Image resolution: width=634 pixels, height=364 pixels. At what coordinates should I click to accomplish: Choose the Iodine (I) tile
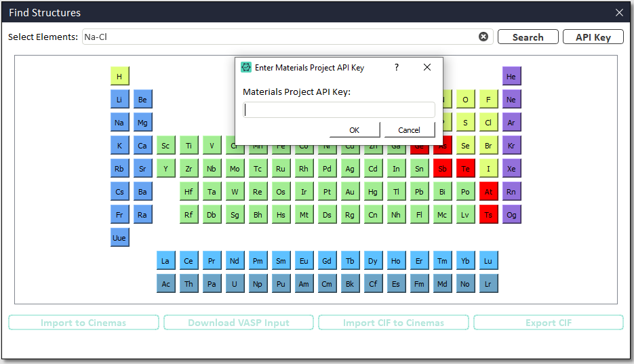(x=488, y=168)
